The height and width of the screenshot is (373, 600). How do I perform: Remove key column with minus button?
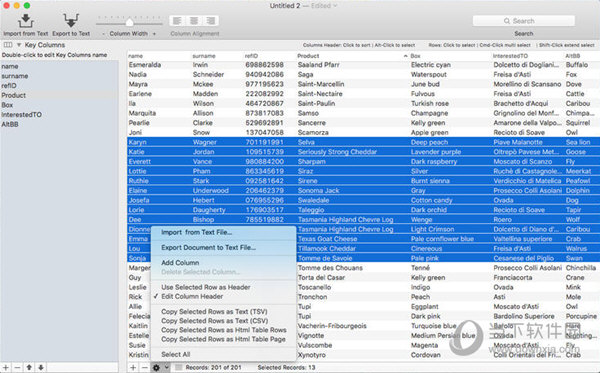[x=17, y=368]
